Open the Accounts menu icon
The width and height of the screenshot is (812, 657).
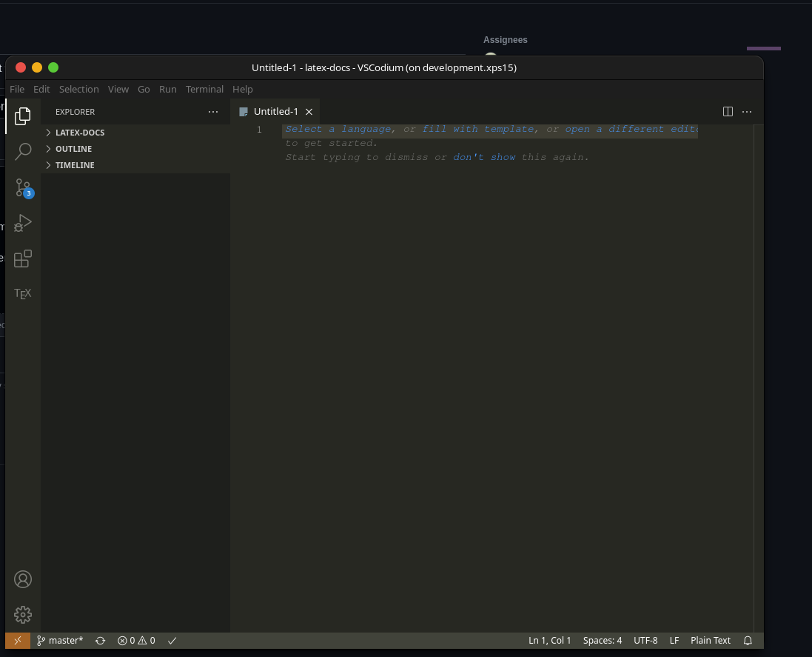pos(23,579)
